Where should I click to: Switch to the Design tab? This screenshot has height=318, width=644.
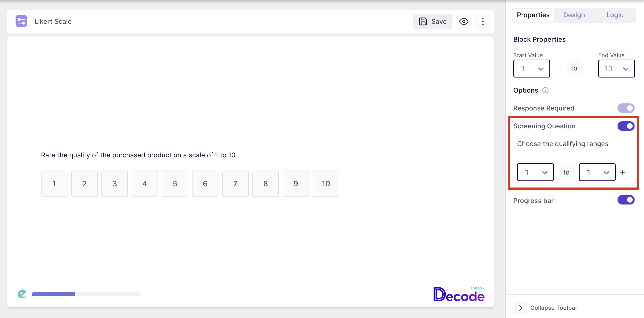point(574,15)
